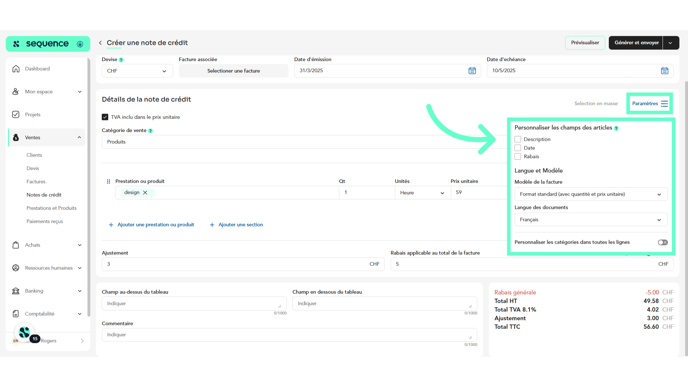
Task: Click the drag handle of design row
Action: pyautogui.click(x=108, y=181)
